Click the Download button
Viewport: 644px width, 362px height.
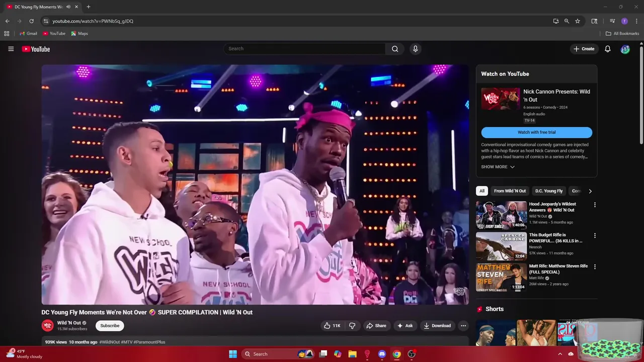coord(437,326)
